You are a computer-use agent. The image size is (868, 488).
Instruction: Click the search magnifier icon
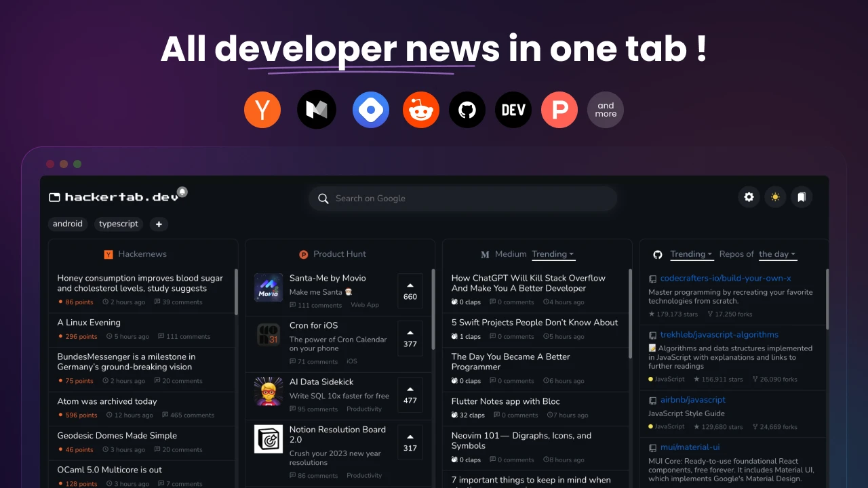coord(323,199)
